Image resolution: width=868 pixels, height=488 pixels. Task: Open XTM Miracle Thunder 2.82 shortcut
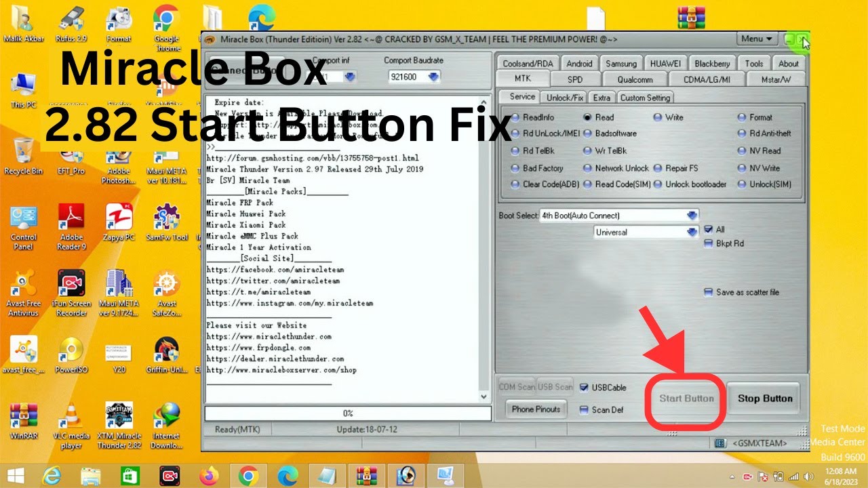pyautogui.click(x=119, y=426)
